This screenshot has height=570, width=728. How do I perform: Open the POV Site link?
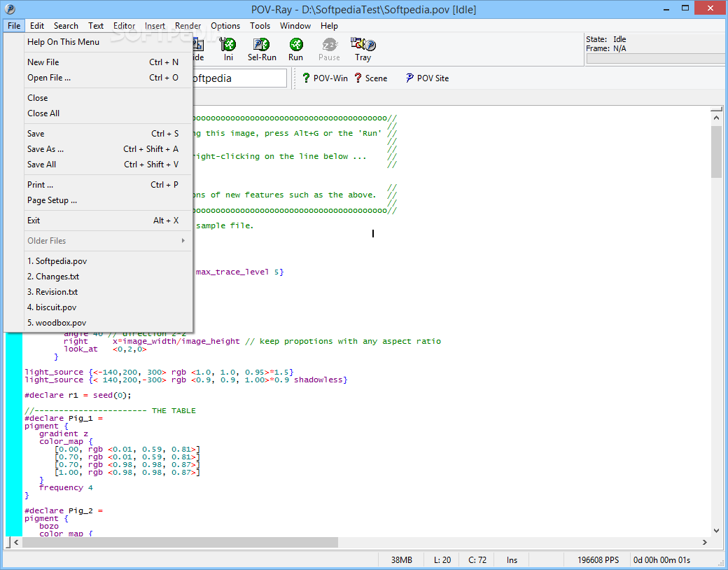pos(427,78)
